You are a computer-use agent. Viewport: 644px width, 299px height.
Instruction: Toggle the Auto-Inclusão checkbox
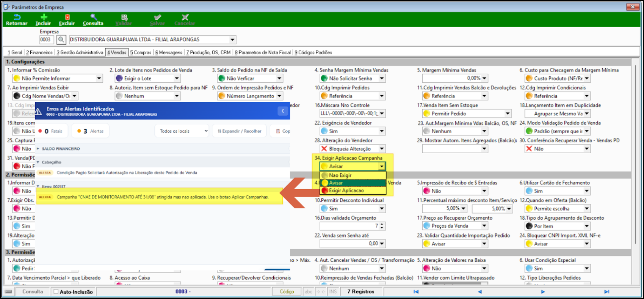pyautogui.click(x=56, y=292)
